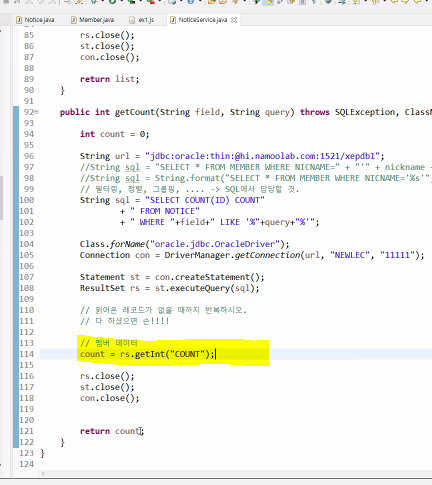Click the horizontal scrollbar left arrow
Screen dimensions: 432x485
pyautogui.click(x=43, y=474)
